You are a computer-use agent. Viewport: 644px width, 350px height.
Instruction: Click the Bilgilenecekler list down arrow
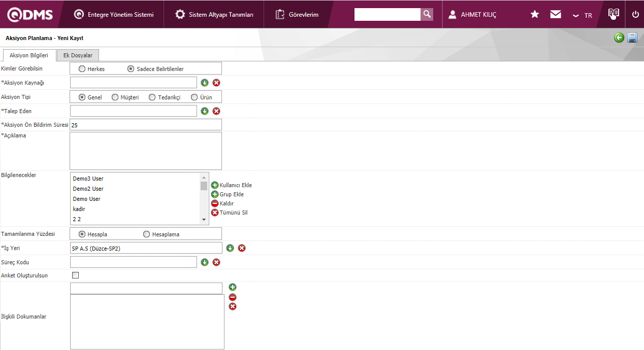coord(204,220)
